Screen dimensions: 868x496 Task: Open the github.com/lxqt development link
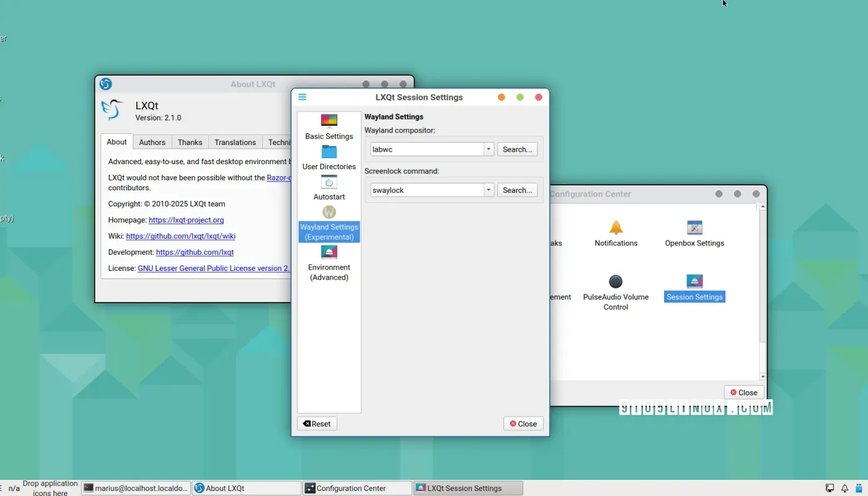[195, 252]
